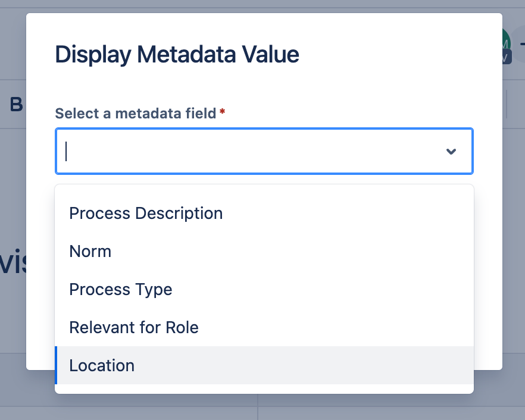
Task: Click the toolbar divider at right edge
Action: (x=507, y=104)
